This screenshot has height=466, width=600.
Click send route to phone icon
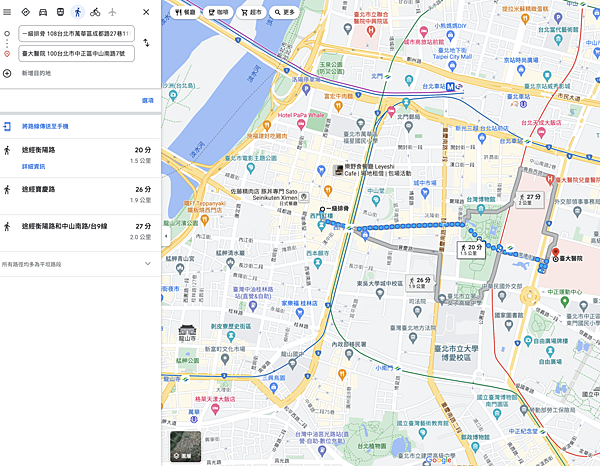[7, 126]
